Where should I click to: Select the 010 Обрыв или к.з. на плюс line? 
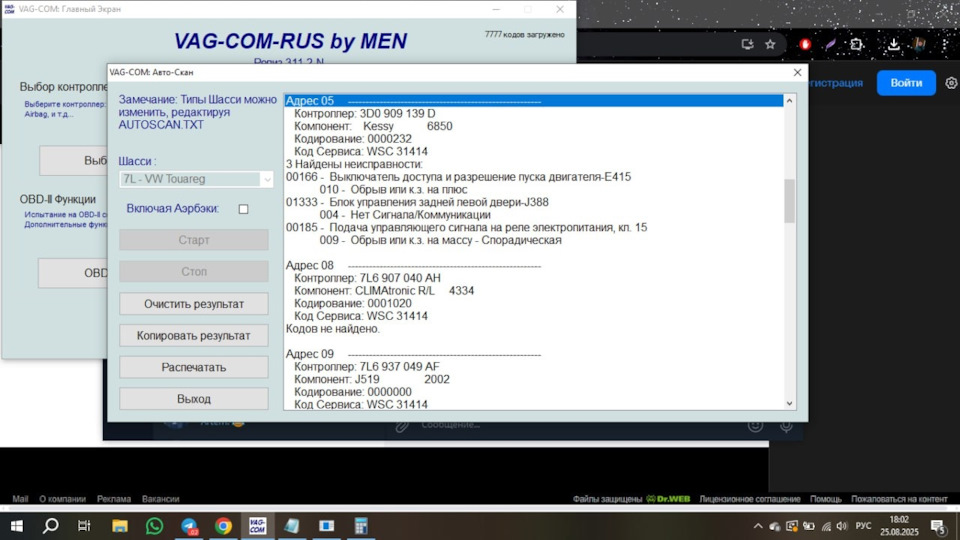393,190
